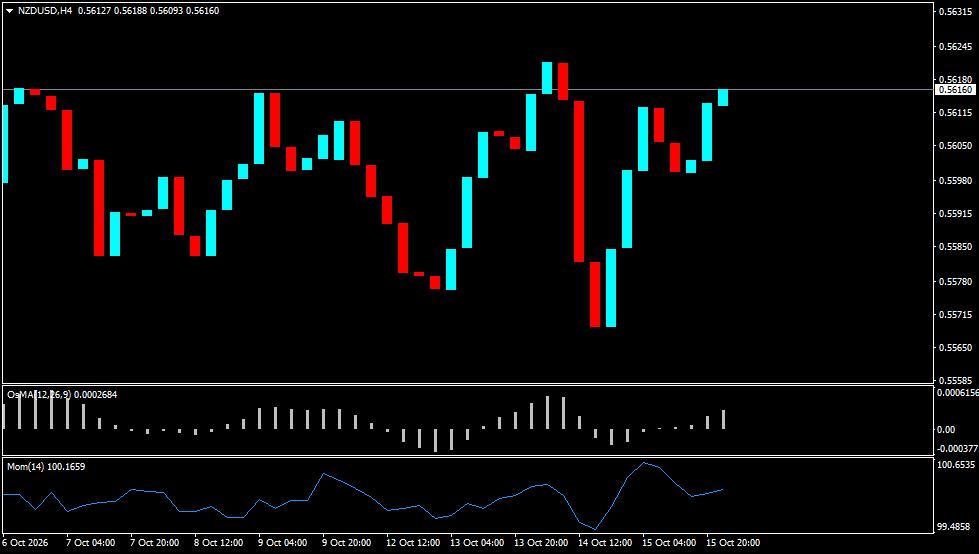
Task: Click price scale value 0.56050
Action: (x=955, y=146)
